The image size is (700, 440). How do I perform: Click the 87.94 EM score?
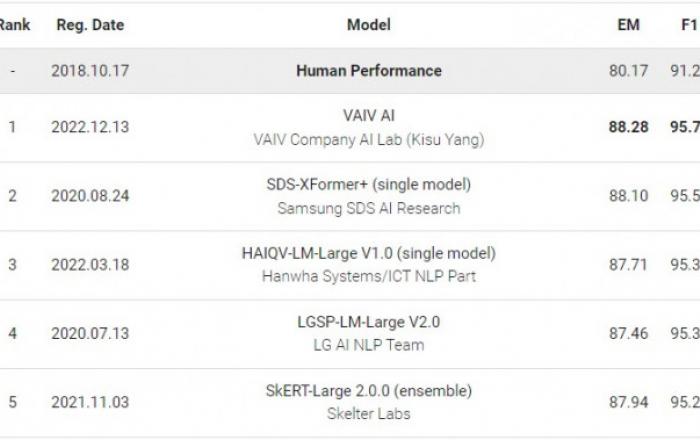(x=628, y=402)
